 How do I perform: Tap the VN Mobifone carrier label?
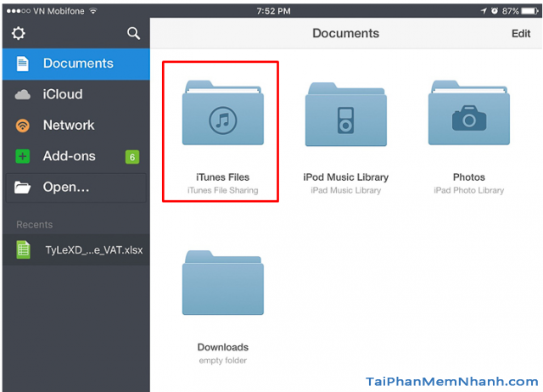point(59,11)
